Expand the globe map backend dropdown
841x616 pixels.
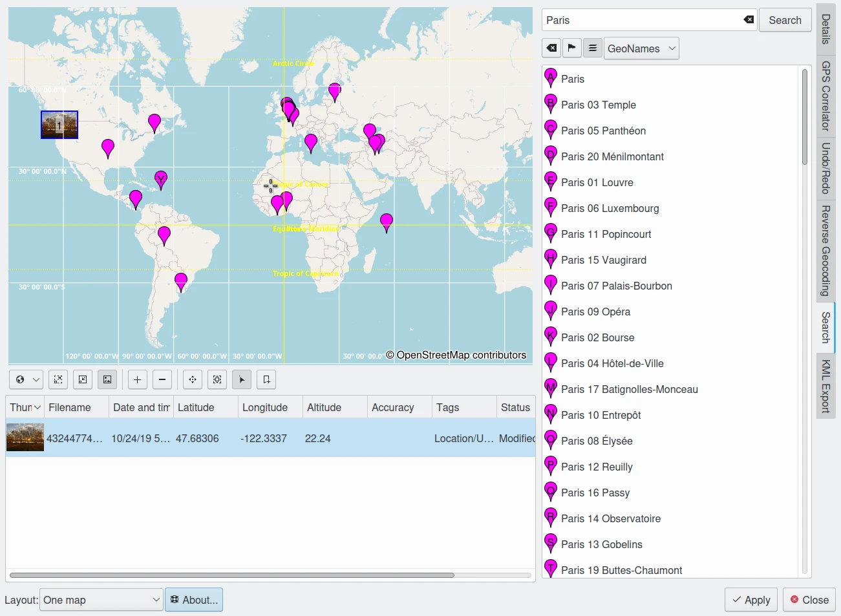tap(27, 379)
